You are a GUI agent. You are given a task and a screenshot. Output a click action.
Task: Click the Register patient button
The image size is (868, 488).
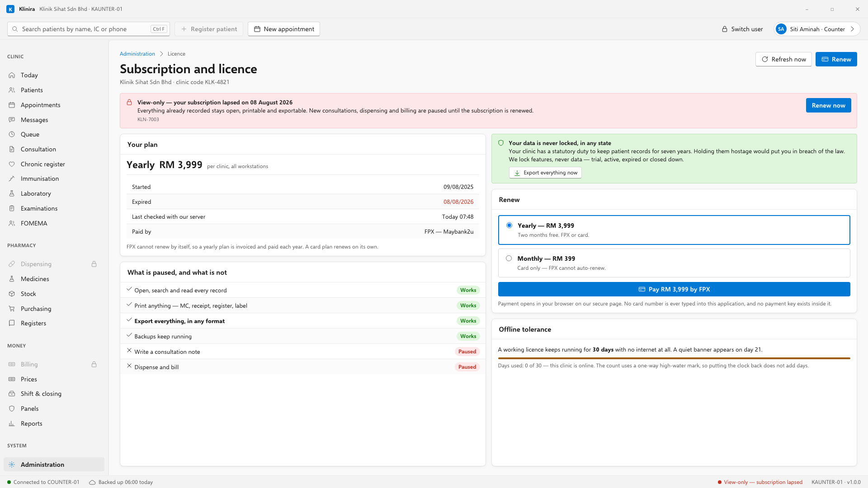tap(209, 29)
